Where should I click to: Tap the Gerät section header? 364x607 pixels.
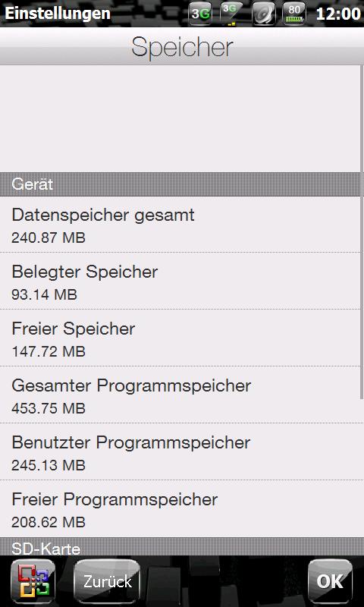182,184
